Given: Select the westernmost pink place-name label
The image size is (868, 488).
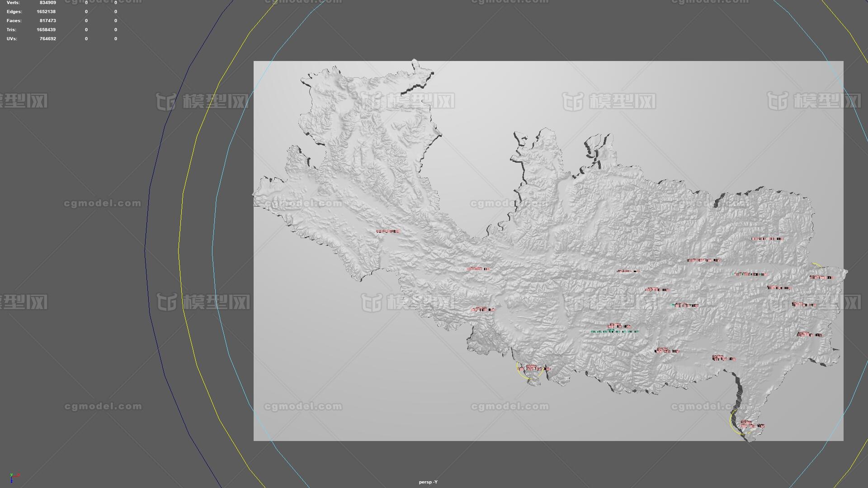Looking at the screenshot, I should click(388, 231).
